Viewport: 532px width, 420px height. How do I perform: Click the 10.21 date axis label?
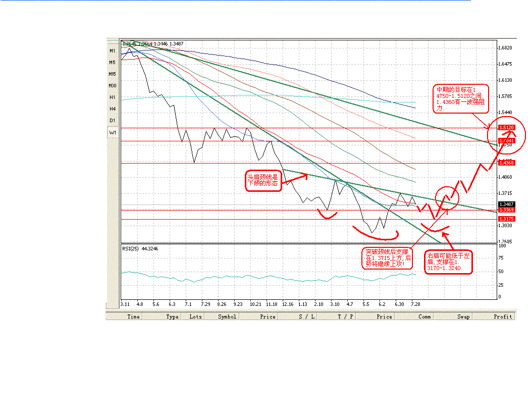(255, 304)
